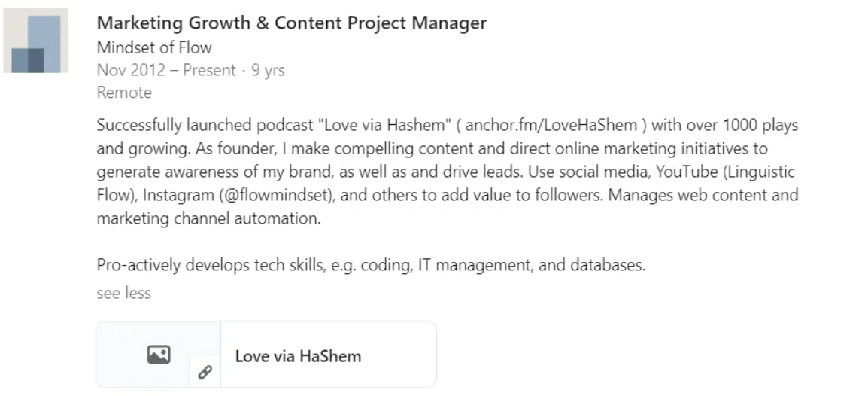Click the '9 yrs' duration text

point(268,70)
